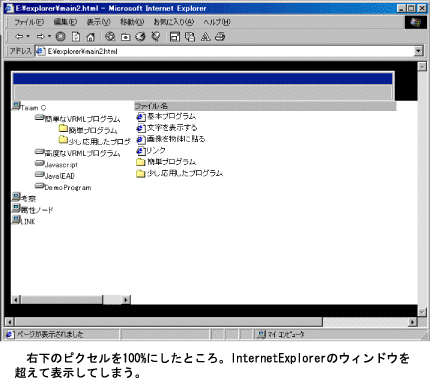Screen dimensions: 430x378
Task: Open the address bar dropdown arrow
Action: 418,51
